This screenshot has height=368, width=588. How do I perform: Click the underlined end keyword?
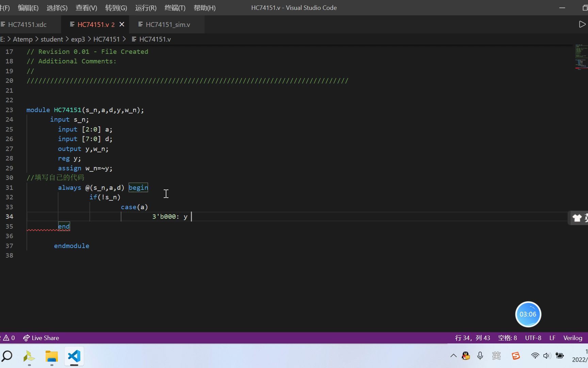tap(64, 227)
